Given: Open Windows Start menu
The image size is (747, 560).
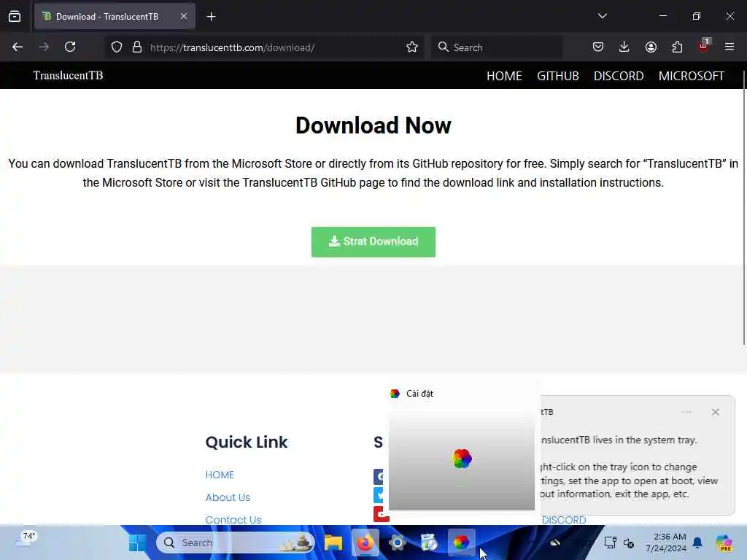Looking at the screenshot, I should pos(138,542).
